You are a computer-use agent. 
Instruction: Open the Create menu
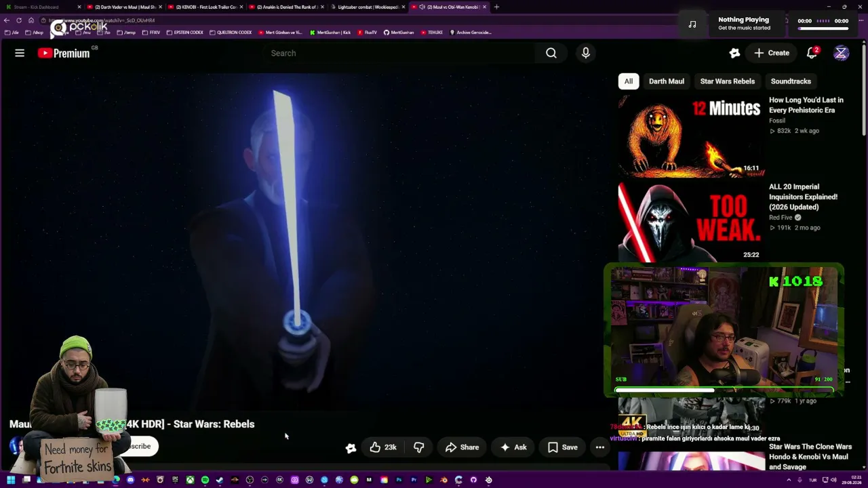click(x=772, y=53)
